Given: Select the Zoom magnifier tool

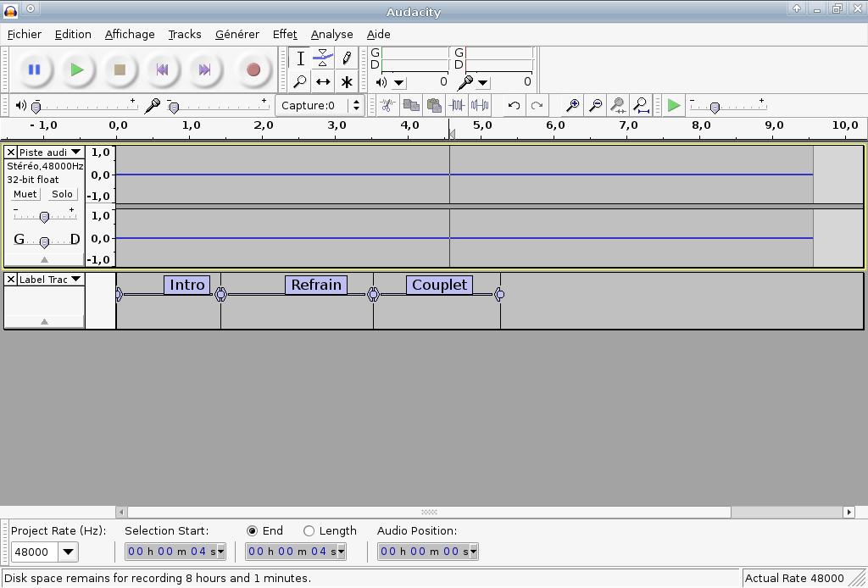Looking at the screenshot, I should [300, 82].
